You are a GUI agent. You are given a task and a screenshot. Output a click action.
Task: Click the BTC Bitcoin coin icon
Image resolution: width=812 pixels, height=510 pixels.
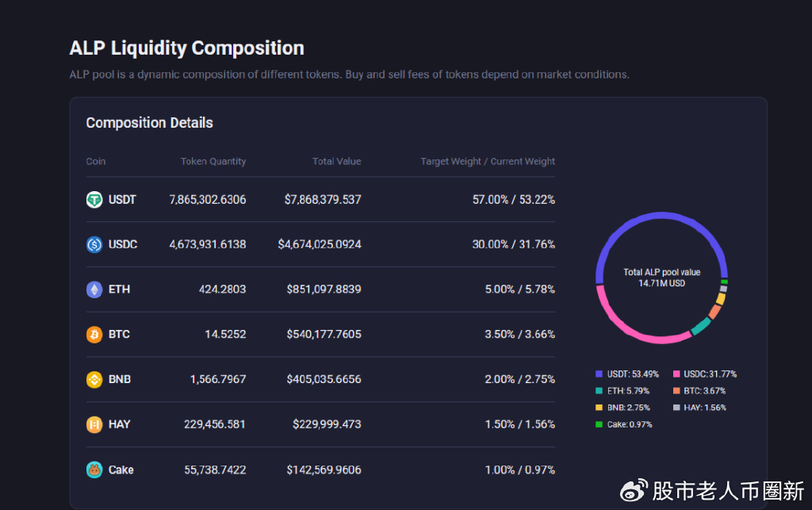(94, 335)
